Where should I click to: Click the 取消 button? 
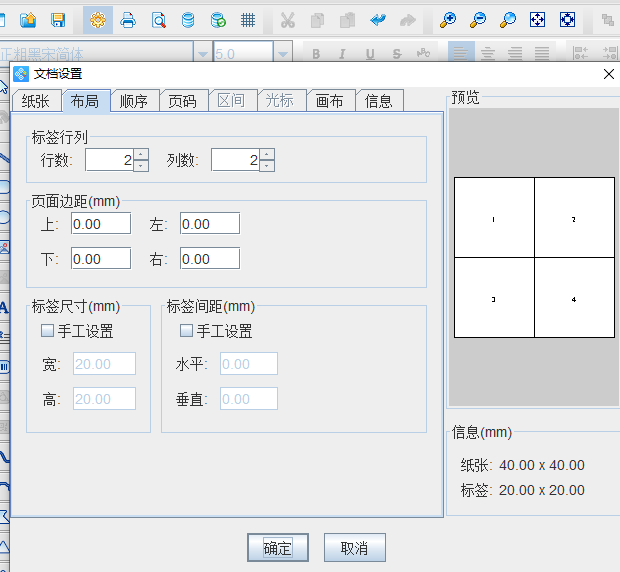coord(354,548)
